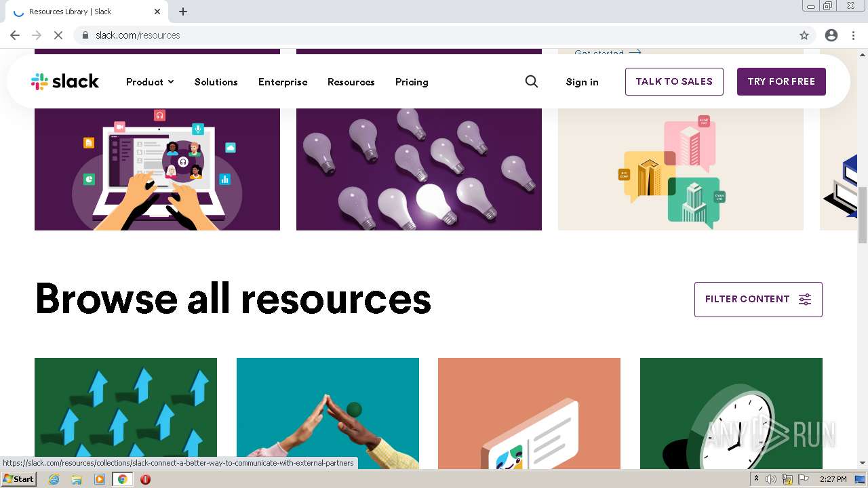Open the Resources nav item

coord(351,82)
